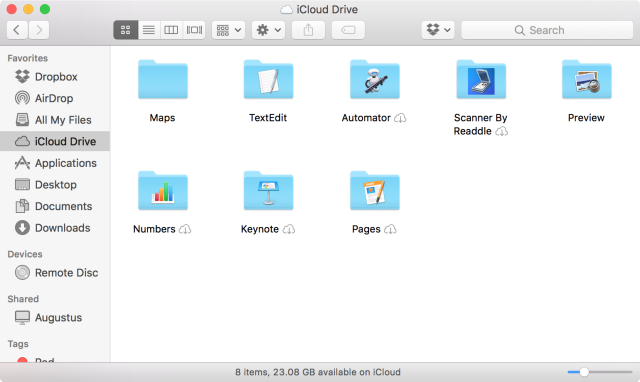Click the Shared section header
The height and width of the screenshot is (382, 640).
click(x=23, y=299)
